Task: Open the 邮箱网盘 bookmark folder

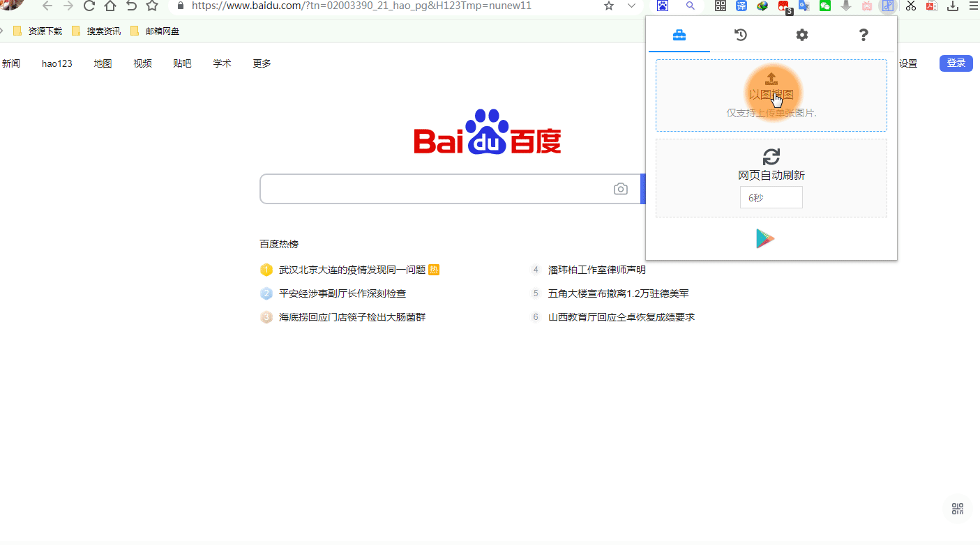Action: point(155,31)
